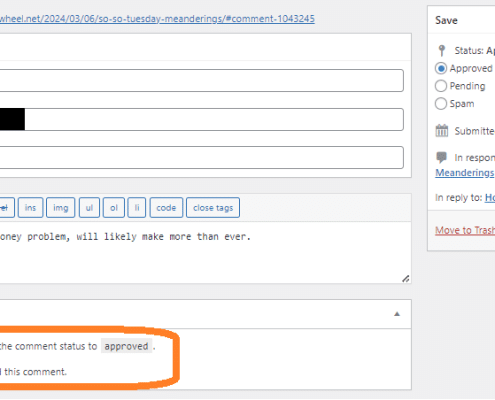
Task: Open the comment permalink URL
Action: click(157, 19)
